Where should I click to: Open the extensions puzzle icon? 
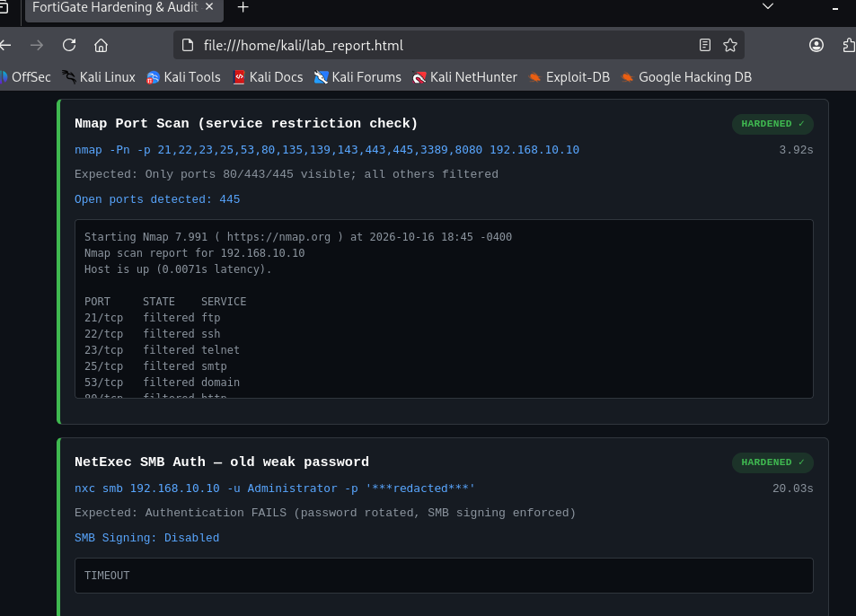(x=848, y=45)
